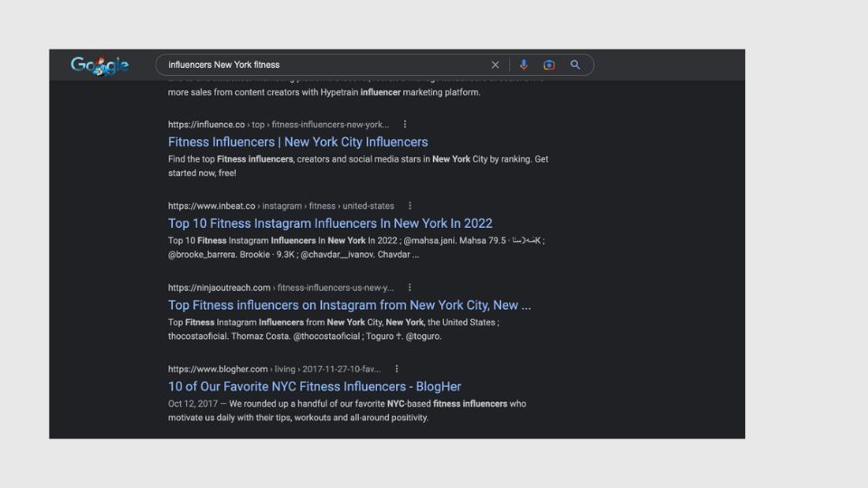Click the https://www.blogher.com breadcrumb URL
Viewport: 868px width, 488px height.
click(x=274, y=369)
